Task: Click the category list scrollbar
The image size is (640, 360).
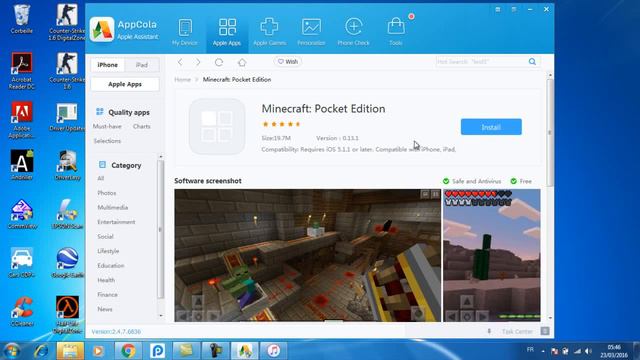Action: [x=160, y=230]
